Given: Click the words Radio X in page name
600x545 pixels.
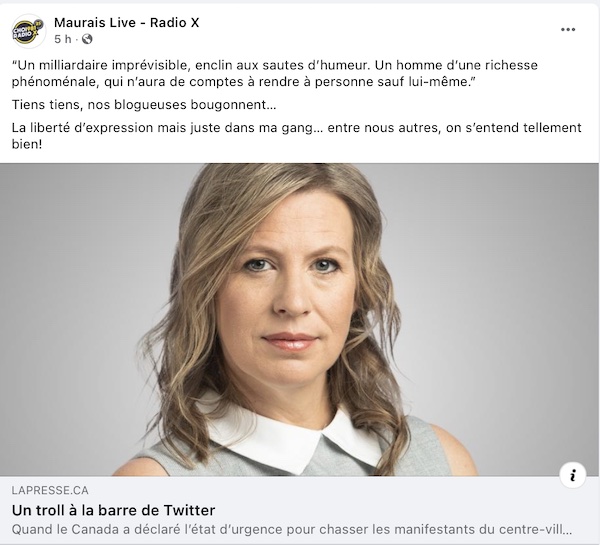Looking at the screenshot, I should (174, 23).
